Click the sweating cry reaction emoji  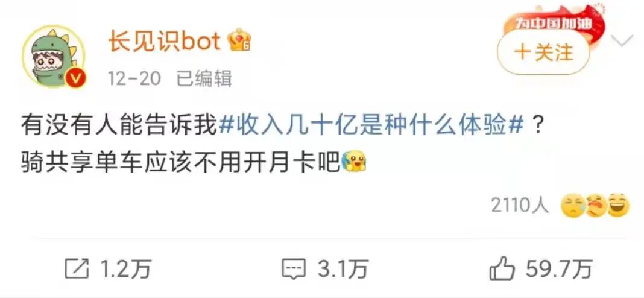coord(572,206)
